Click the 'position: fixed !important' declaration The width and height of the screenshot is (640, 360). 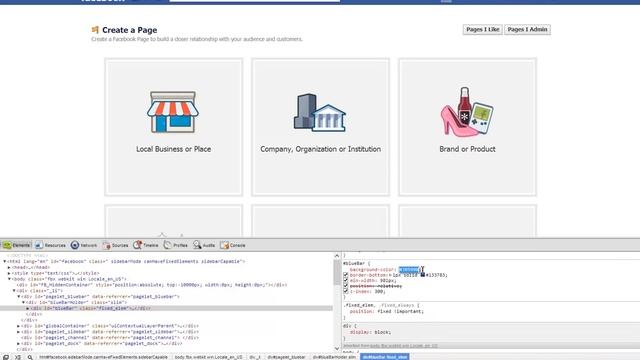[x=387, y=311]
